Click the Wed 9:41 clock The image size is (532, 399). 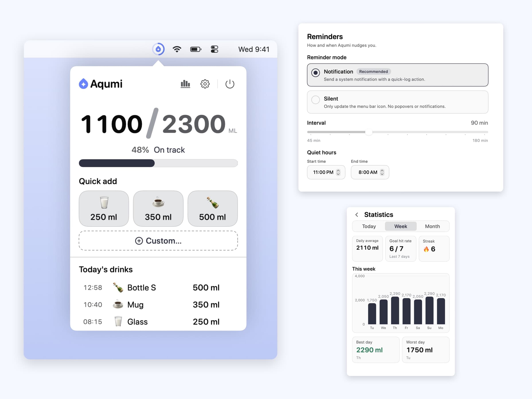[x=254, y=49]
